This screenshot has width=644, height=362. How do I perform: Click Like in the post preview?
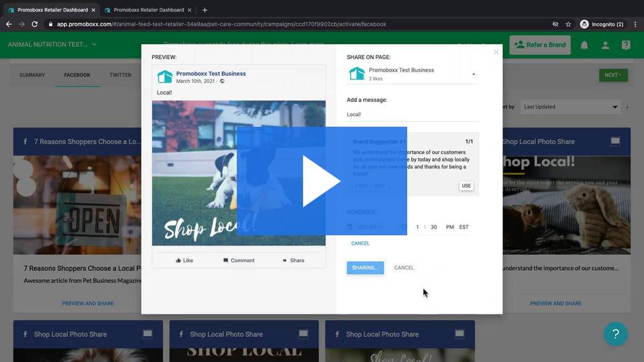[x=184, y=260]
